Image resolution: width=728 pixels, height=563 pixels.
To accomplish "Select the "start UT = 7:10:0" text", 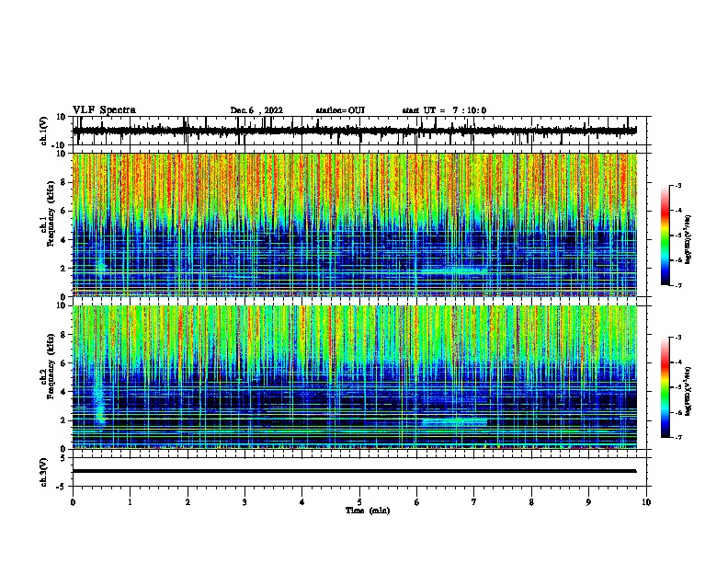I will [x=444, y=110].
